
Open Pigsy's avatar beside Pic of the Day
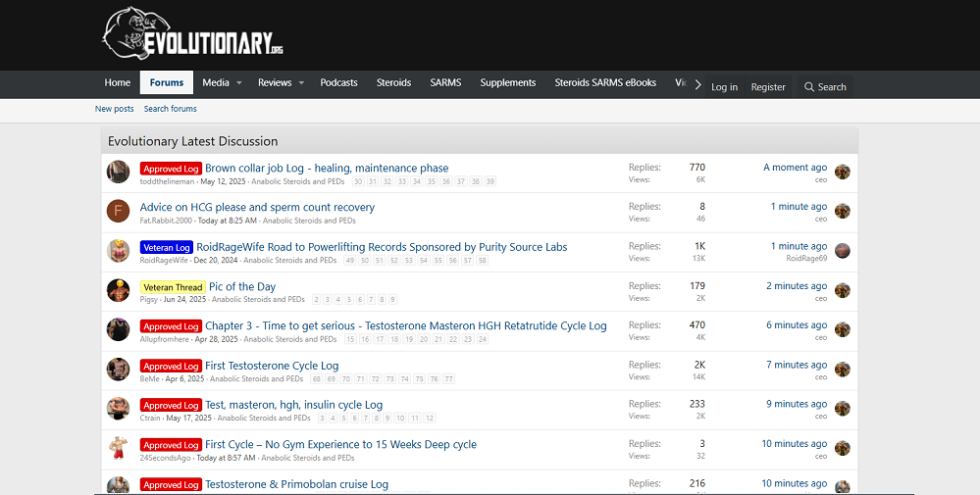click(118, 290)
